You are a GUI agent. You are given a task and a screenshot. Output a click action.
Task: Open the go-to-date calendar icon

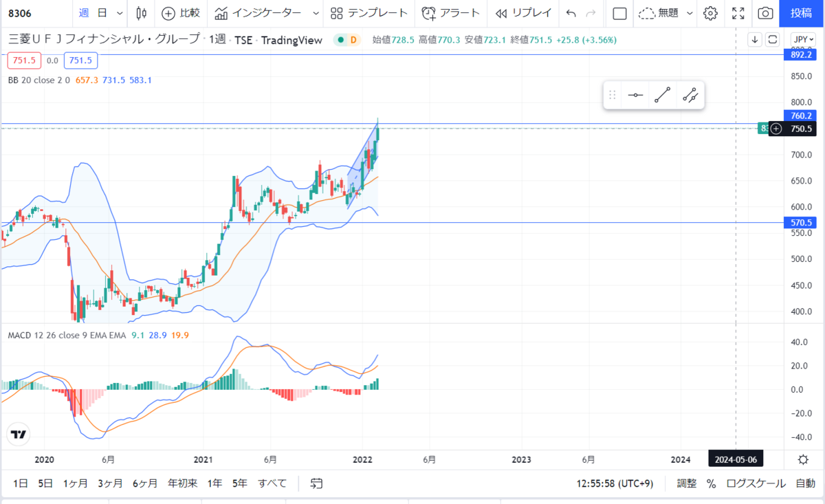pos(317,483)
